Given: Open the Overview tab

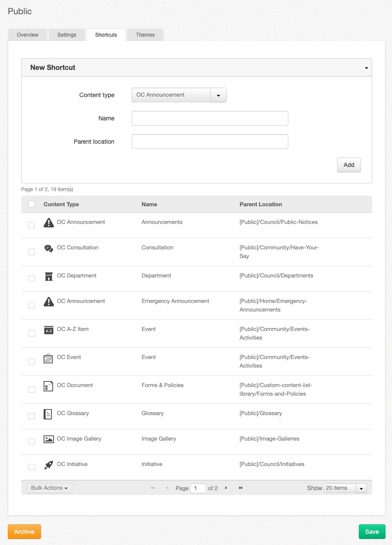Looking at the screenshot, I should (x=27, y=35).
